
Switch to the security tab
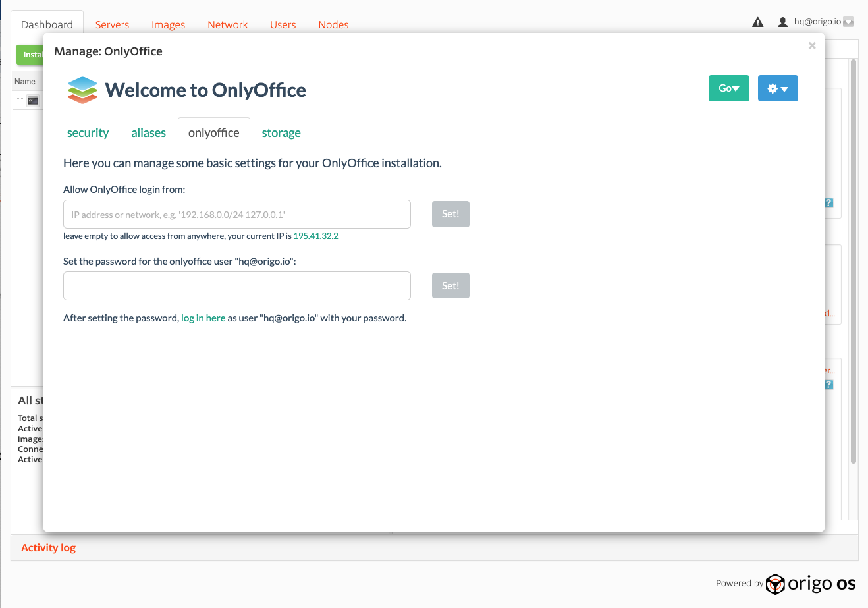(x=88, y=133)
